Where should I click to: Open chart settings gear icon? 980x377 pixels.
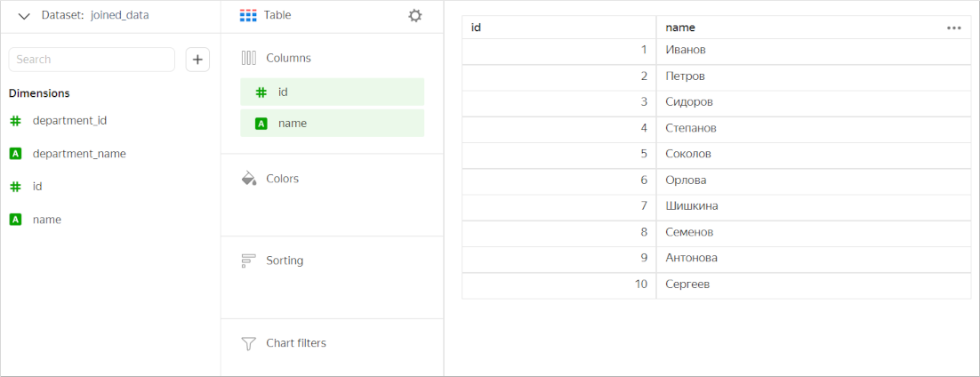[415, 16]
